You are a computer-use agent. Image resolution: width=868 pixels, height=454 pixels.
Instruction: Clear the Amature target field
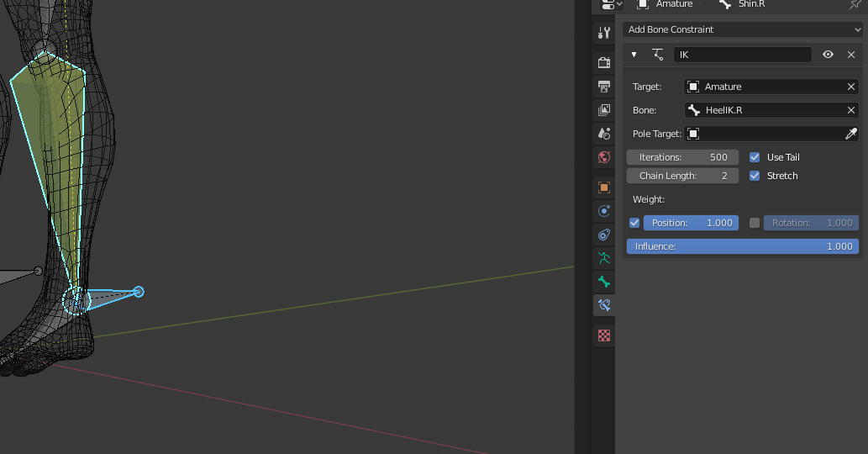coord(851,87)
